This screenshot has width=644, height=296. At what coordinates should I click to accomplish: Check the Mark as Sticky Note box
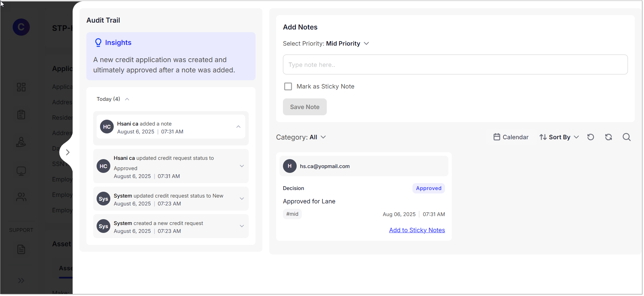tap(288, 86)
